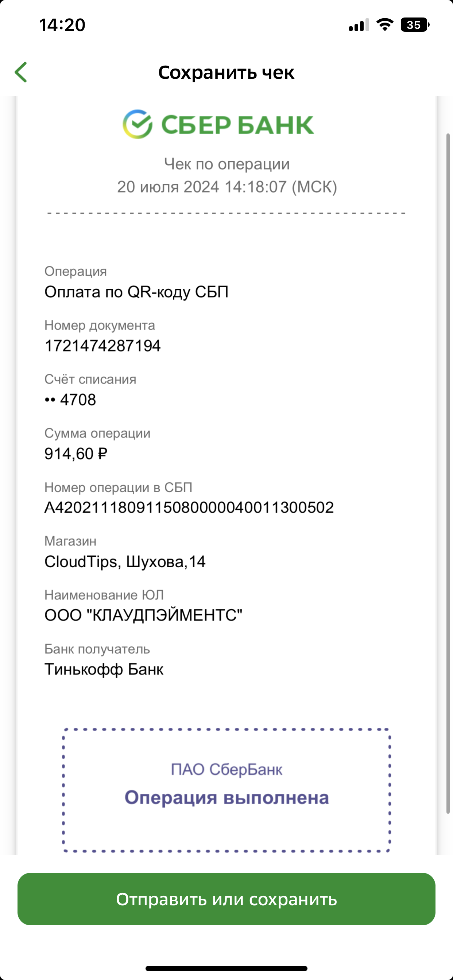Click the Sber checkmark logo icon
This screenshot has width=453, height=980.
(138, 124)
